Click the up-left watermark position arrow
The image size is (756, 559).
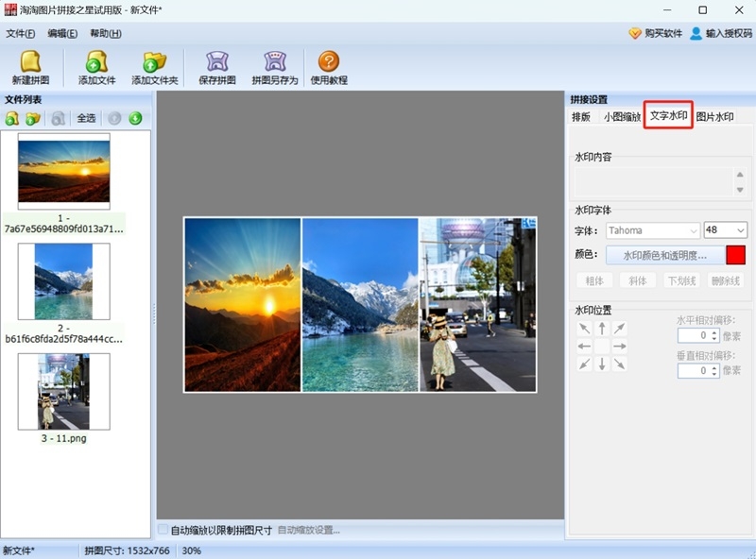(x=584, y=329)
